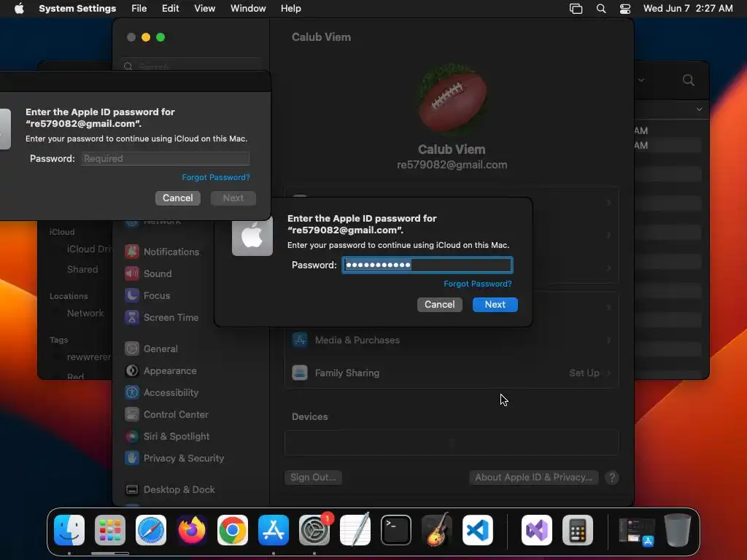Expand Family Sharing Set Up chevron

click(609, 373)
